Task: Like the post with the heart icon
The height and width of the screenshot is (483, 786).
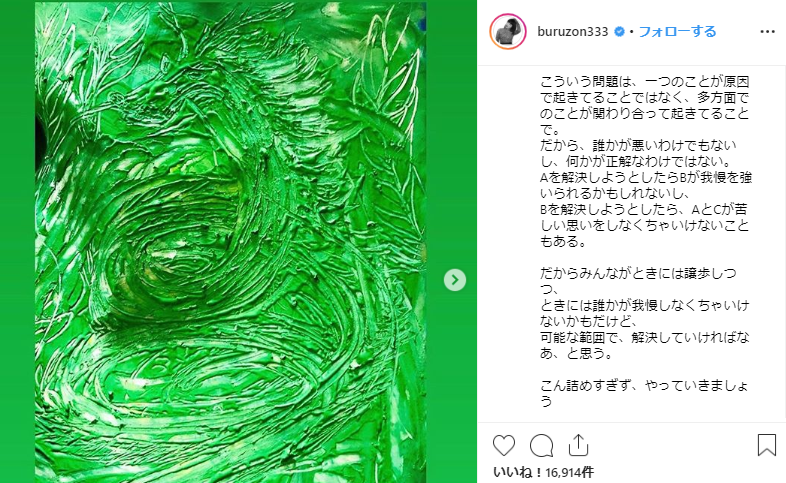Action: (504, 445)
